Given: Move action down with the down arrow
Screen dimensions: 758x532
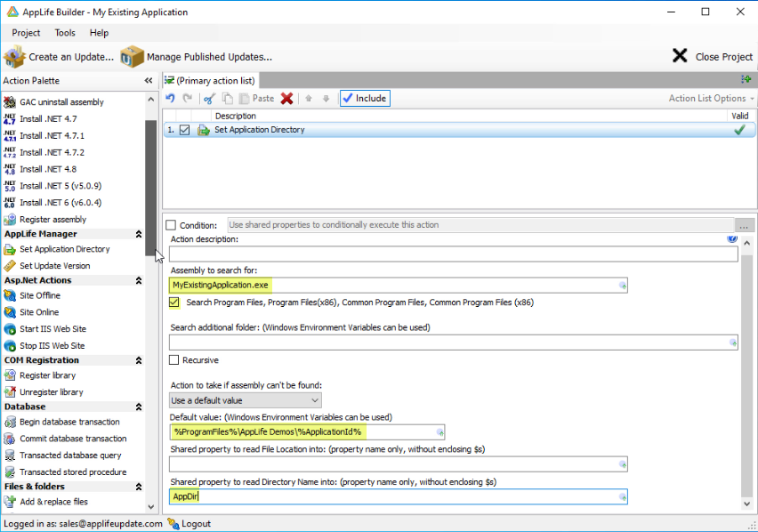Looking at the screenshot, I should click(327, 99).
